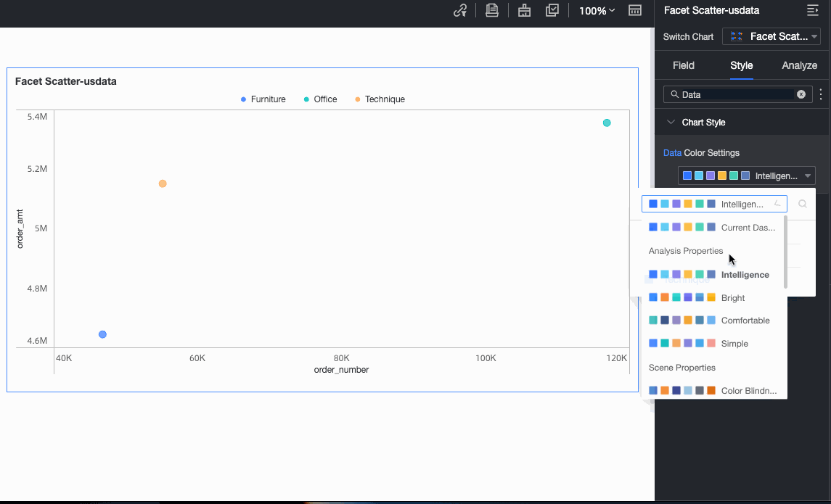This screenshot has height=504, width=831.
Task: Click the Facet Scatter chart type icon
Action: tap(736, 36)
